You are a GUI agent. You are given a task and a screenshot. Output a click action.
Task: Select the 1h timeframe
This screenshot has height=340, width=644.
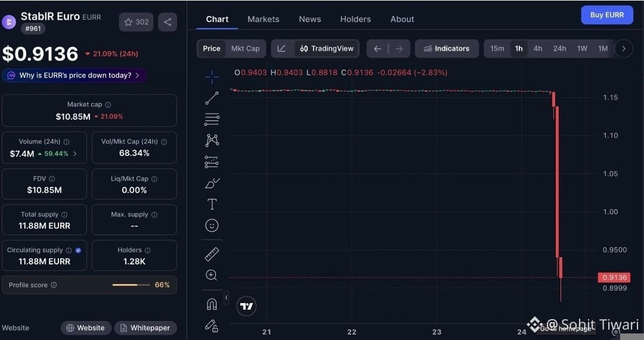pos(519,48)
